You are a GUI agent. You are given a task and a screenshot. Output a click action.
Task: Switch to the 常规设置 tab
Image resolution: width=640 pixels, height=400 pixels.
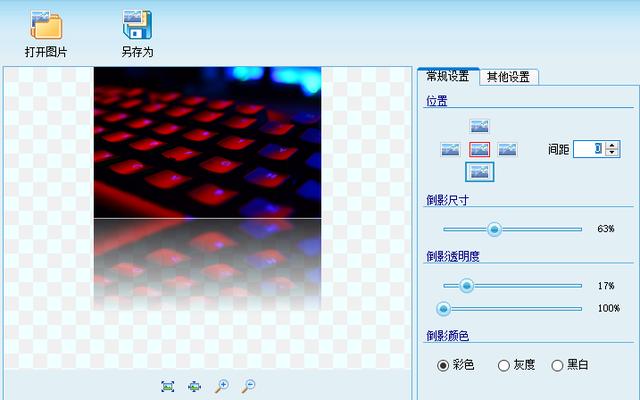(x=447, y=76)
